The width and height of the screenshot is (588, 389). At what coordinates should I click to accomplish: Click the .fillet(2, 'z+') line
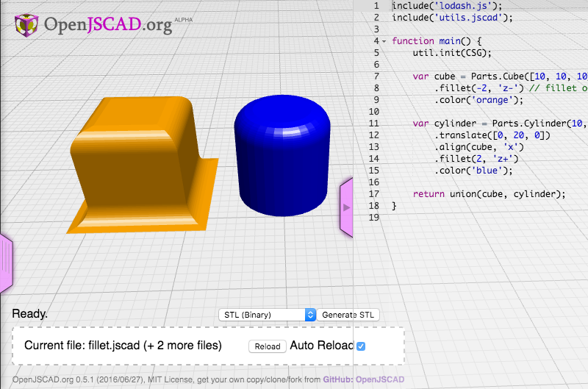(x=476, y=159)
